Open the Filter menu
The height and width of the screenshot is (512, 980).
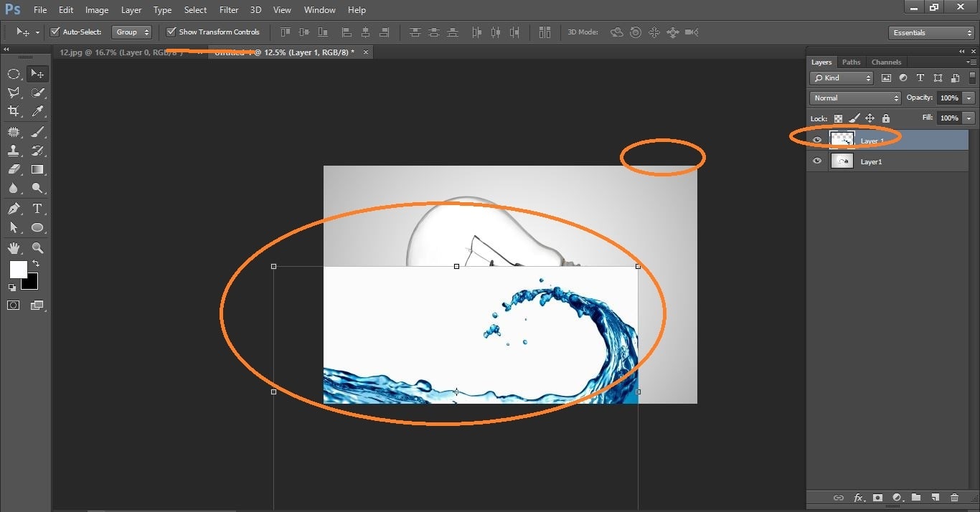(x=228, y=9)
